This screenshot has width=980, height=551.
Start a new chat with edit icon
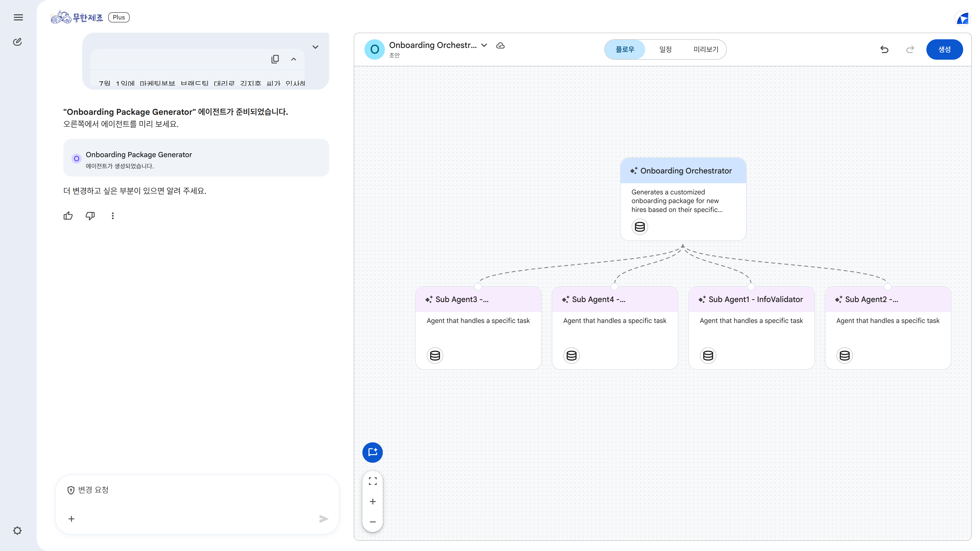(18, 42)
